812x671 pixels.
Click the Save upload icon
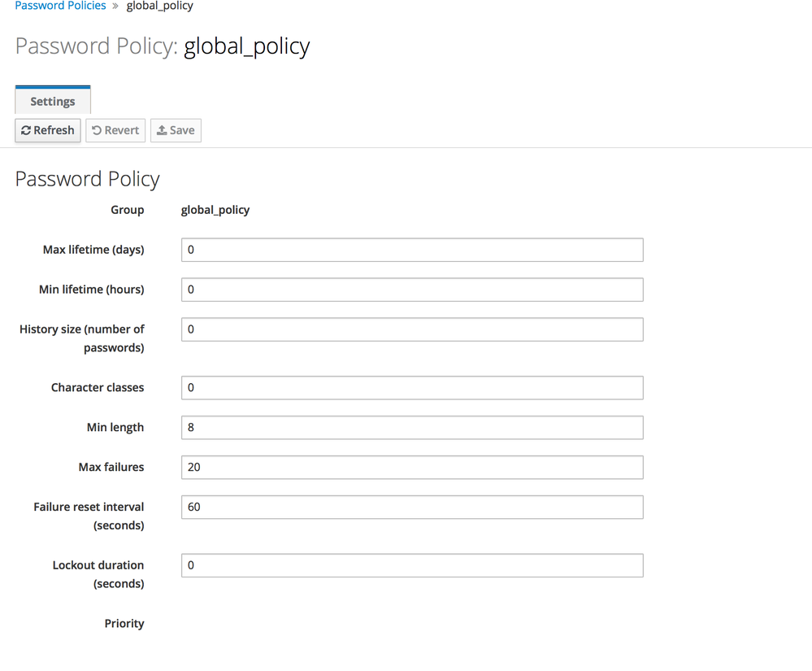(x=162, y=130)
